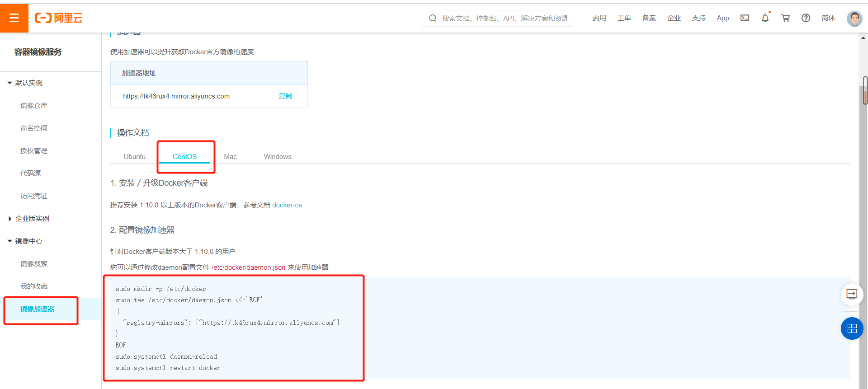
Task: Click the sudo systemctl restart docker line
Action: click(x=168, y=368)
